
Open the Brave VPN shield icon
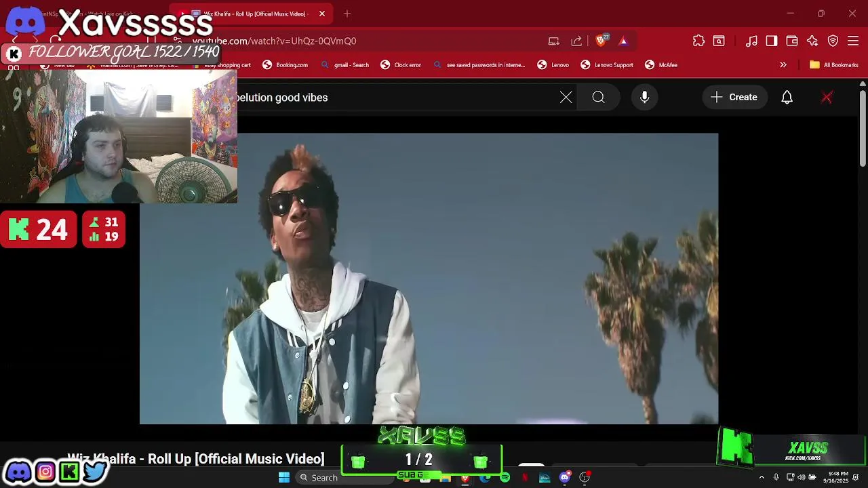[x=833, y=41]
